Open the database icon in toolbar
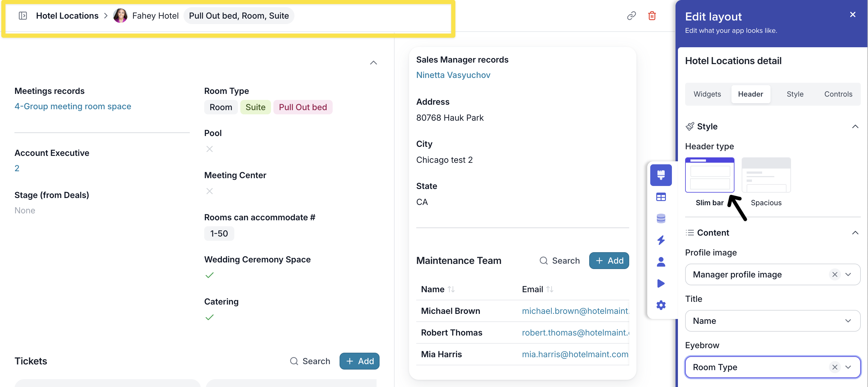Image resolution: width=868 pixels, height=387 pixels. (x=660, y=218)
